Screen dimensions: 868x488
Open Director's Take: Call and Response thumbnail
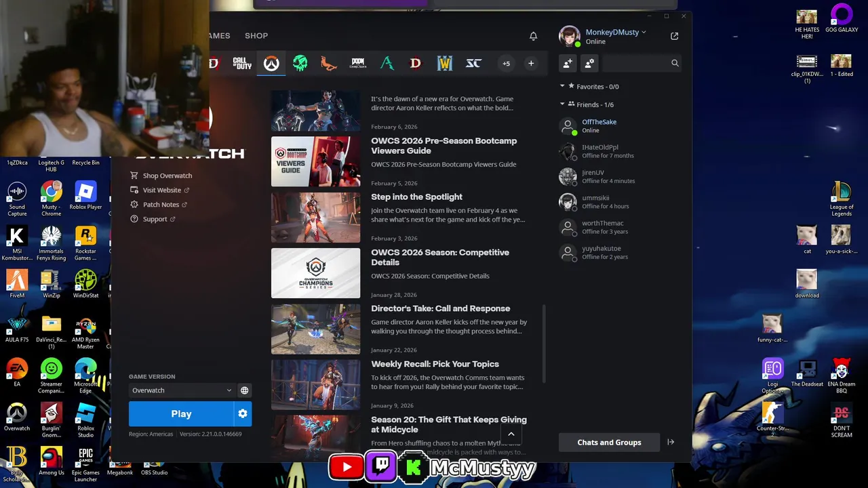tap(315, 329)
